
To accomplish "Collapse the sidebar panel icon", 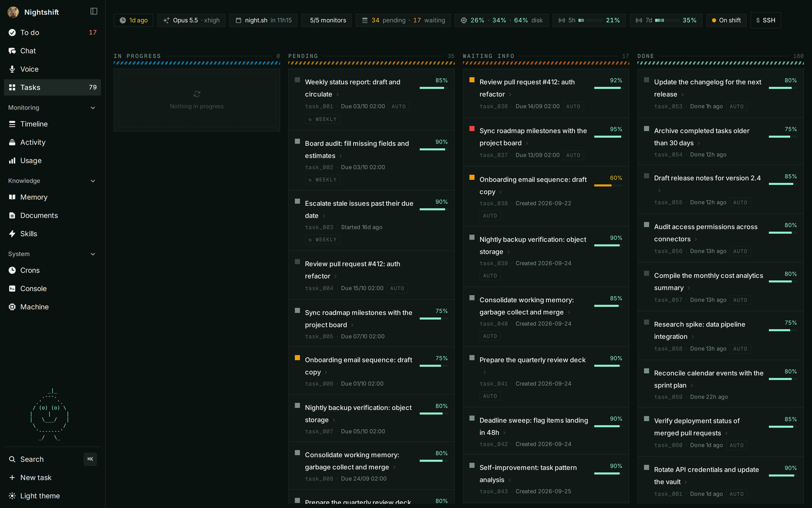I will (x=94, y=11).
